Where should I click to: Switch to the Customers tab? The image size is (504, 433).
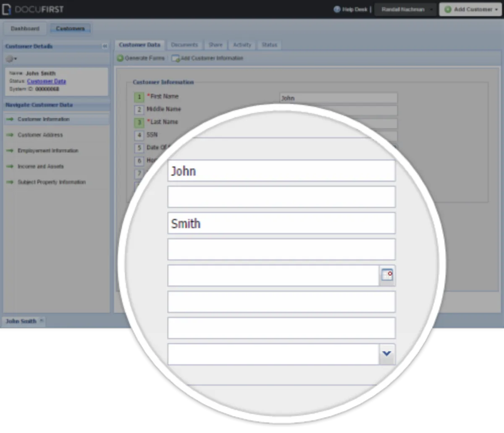click(x=70, y=29)
